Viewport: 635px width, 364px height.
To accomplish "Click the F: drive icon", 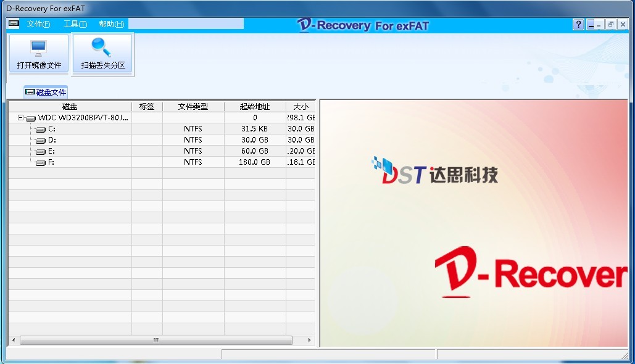I will coord(41,162).
